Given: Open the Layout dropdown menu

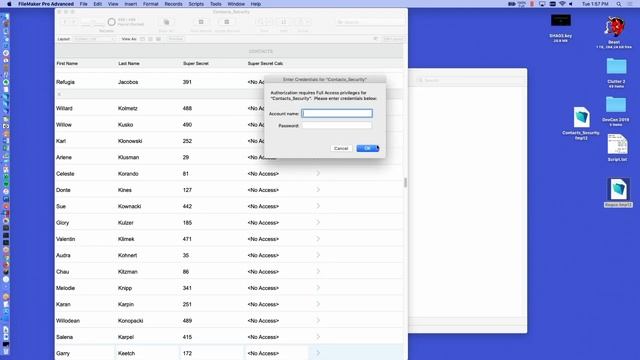Looking at the screenshot, I should coord(94,39).
